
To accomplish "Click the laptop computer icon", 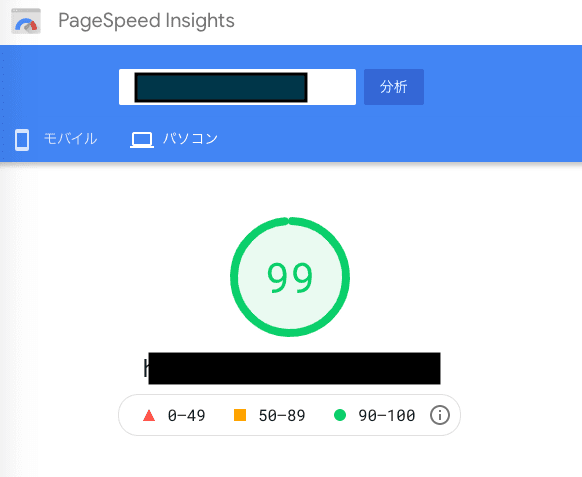I will pyautogui.click(x=142, y=140).
